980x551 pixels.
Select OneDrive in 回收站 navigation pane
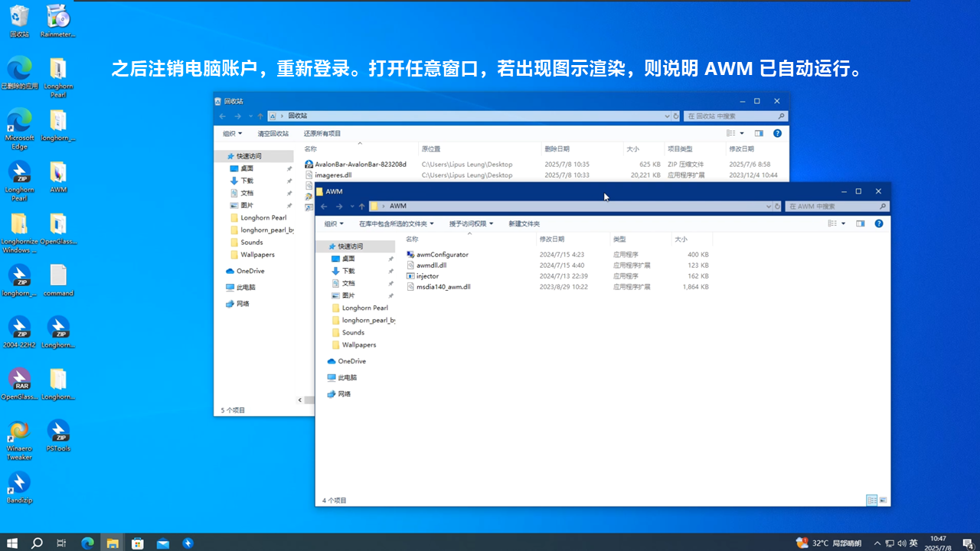click(x=250, y=271)
